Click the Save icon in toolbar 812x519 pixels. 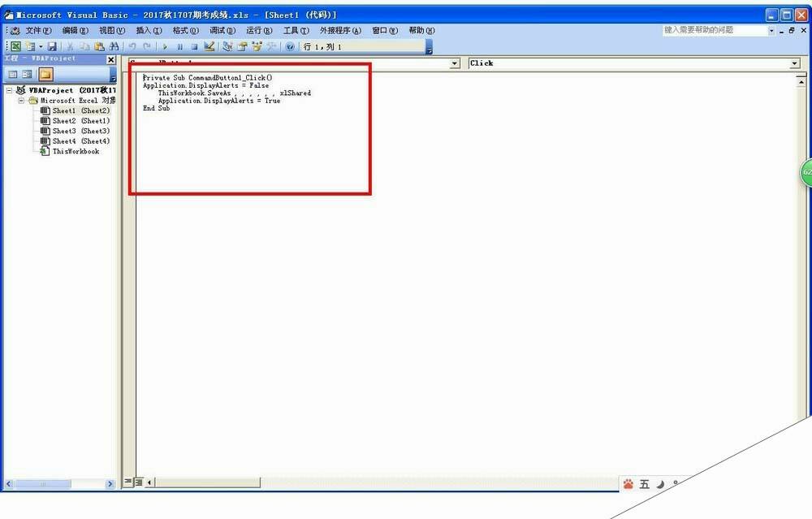pyautogui.click(x=52, y=46)
